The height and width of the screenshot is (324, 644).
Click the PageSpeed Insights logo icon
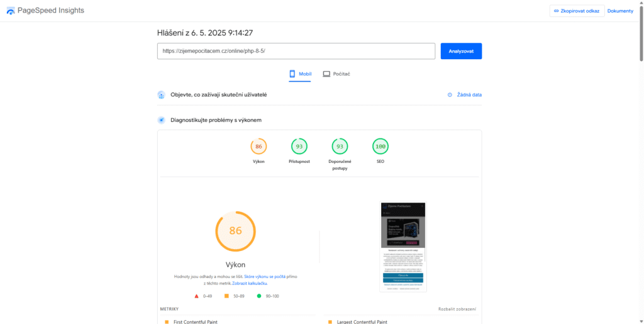(x=11, y=11)
